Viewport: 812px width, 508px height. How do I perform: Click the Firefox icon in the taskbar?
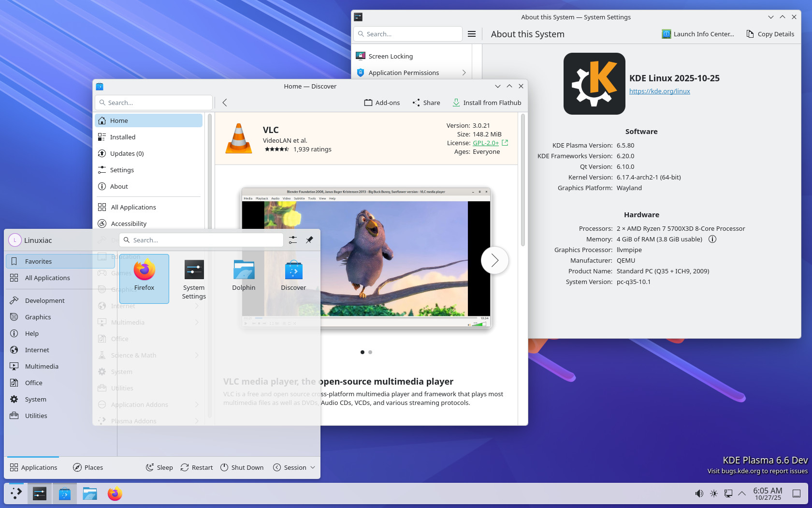point(115,493)
